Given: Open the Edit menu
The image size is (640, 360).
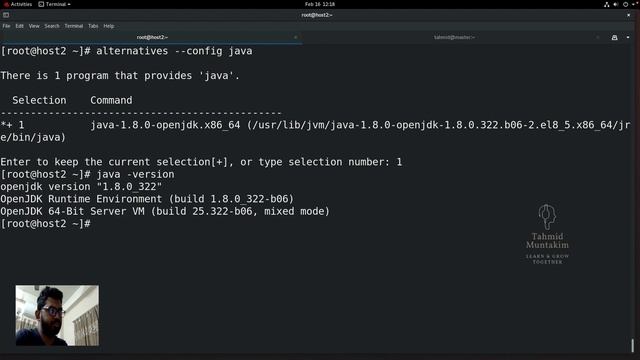Looking at the screenshot, I should coord(20,26).
